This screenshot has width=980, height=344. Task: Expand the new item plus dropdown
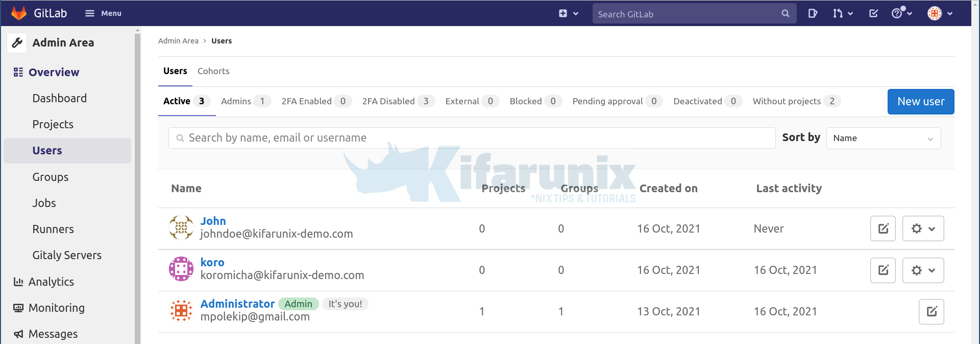click(x=568, y=14)
